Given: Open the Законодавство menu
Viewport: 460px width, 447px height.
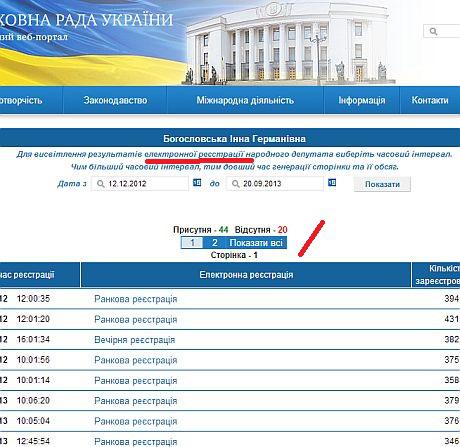Looking at the screenshot, I should (x=115, y=100).
